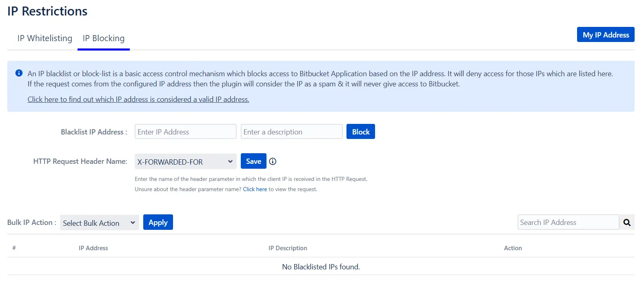Select the IP Blocking tab

103,38
